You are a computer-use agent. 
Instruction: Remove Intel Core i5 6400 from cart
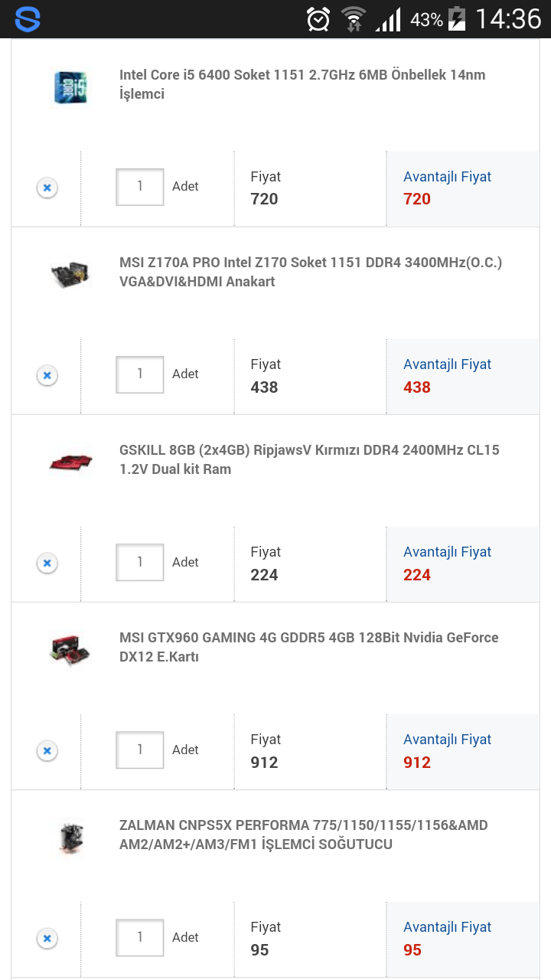tap(47, 188)
